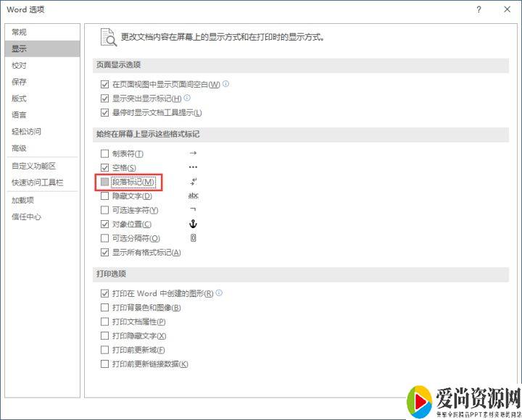Open the 常规 category
Viewport: 522px width, 420px height.
pos(20,33)
